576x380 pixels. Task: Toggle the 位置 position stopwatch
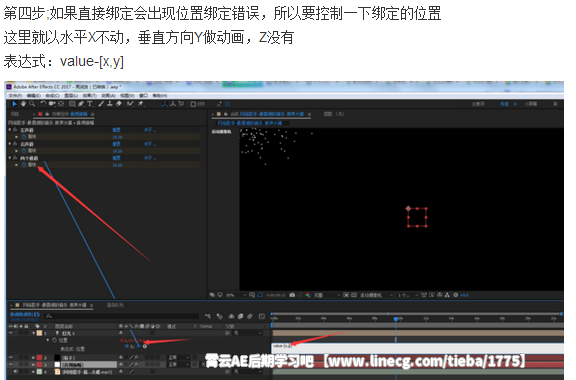click(54, 340)
